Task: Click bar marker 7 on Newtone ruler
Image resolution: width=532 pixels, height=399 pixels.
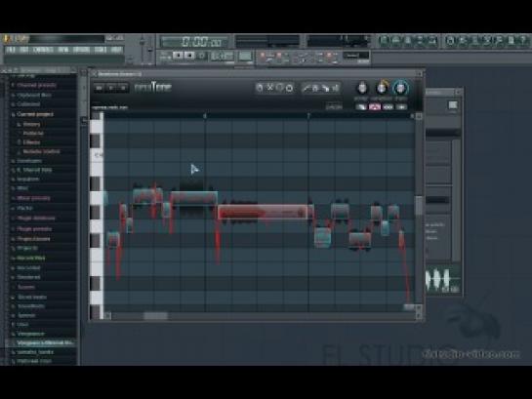Action: (308, 116)
